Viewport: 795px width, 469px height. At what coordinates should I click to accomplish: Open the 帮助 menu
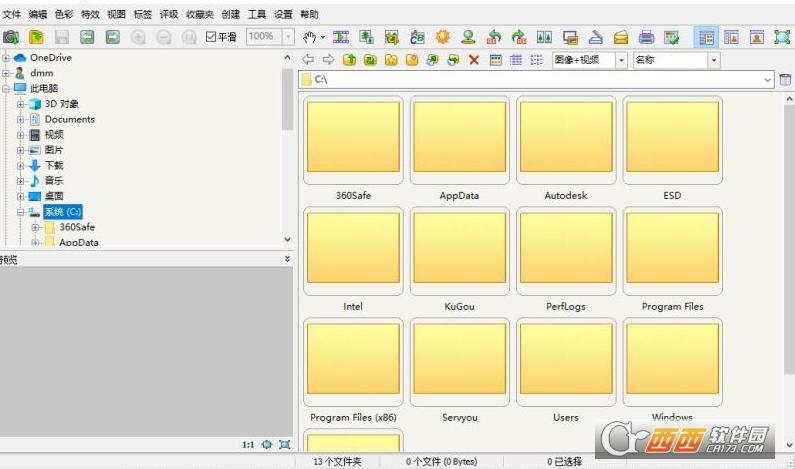click(x=309, y=14)
